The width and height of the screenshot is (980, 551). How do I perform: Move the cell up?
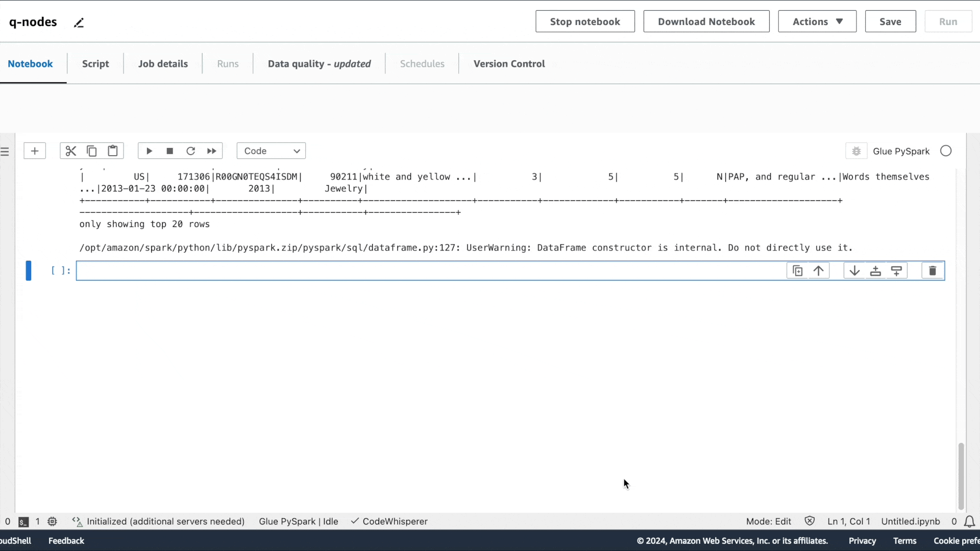click(819, 271)
